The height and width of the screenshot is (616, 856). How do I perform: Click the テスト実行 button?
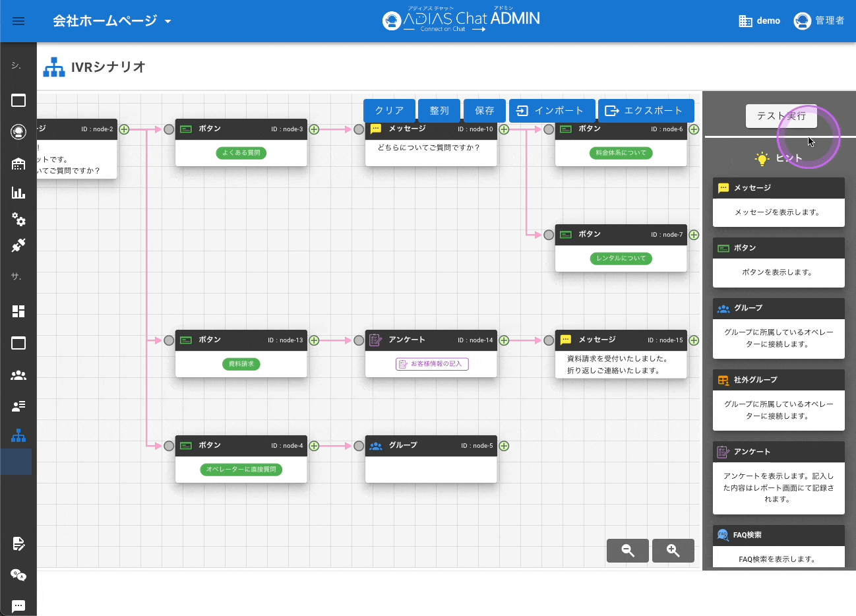[781, 116]
